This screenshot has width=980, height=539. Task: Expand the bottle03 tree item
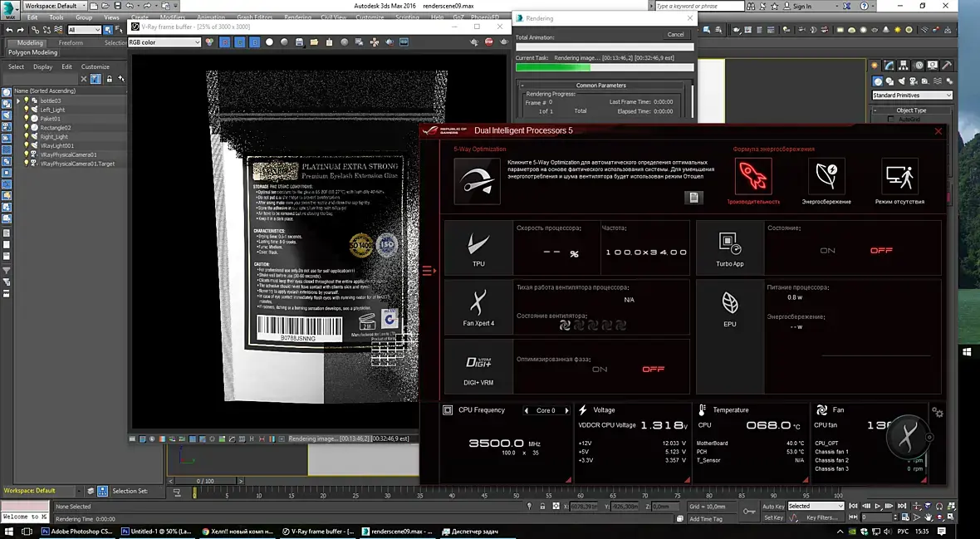click(x=18, y=100)
